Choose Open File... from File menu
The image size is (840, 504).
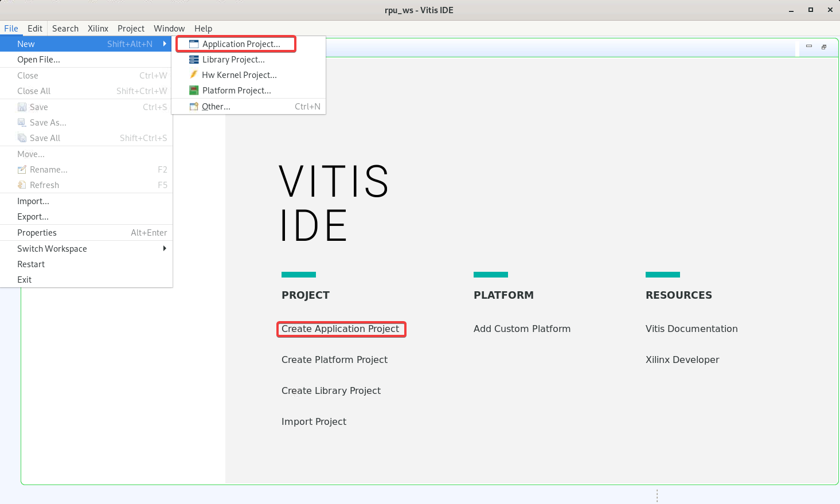click(x=86, y=59)
